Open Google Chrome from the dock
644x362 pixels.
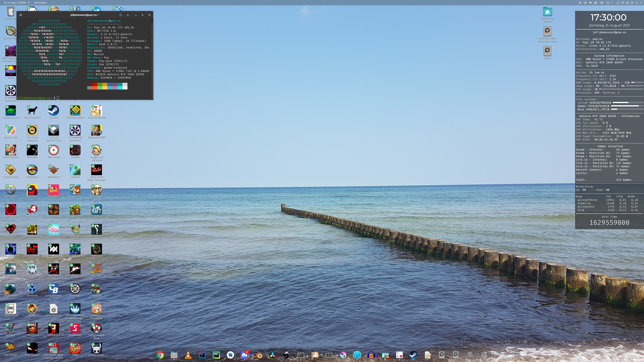[160, 355]
